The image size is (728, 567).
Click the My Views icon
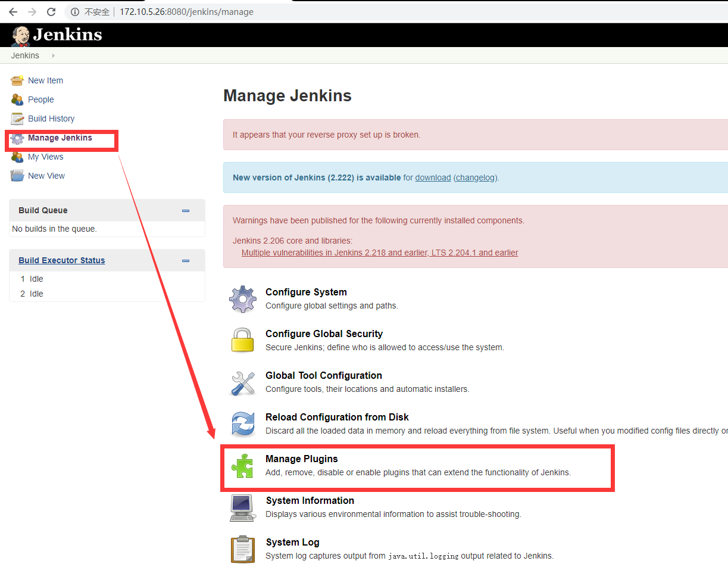[17, 157]
